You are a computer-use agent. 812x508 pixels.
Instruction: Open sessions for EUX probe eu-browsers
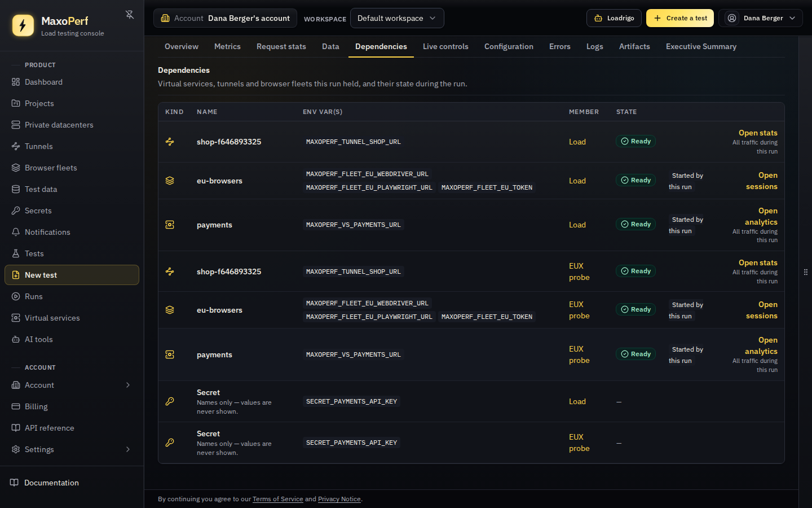[762, 310]
